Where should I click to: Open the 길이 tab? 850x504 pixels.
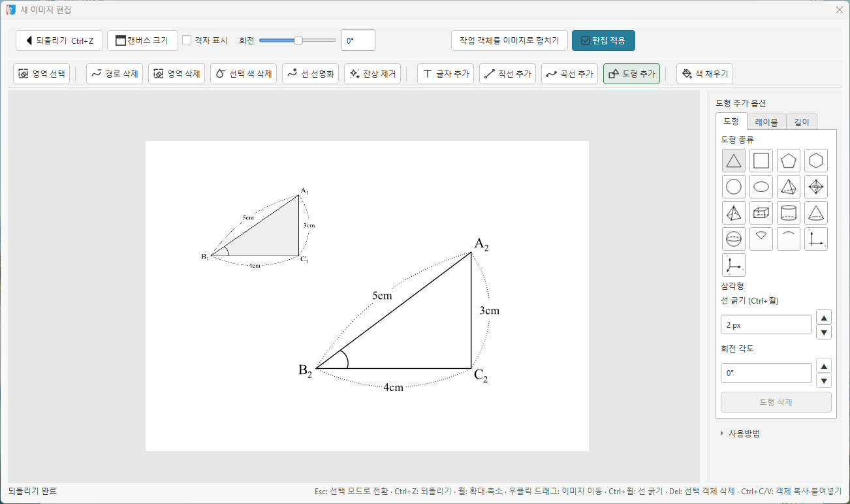pyautogui.click(x=802, y=122)
